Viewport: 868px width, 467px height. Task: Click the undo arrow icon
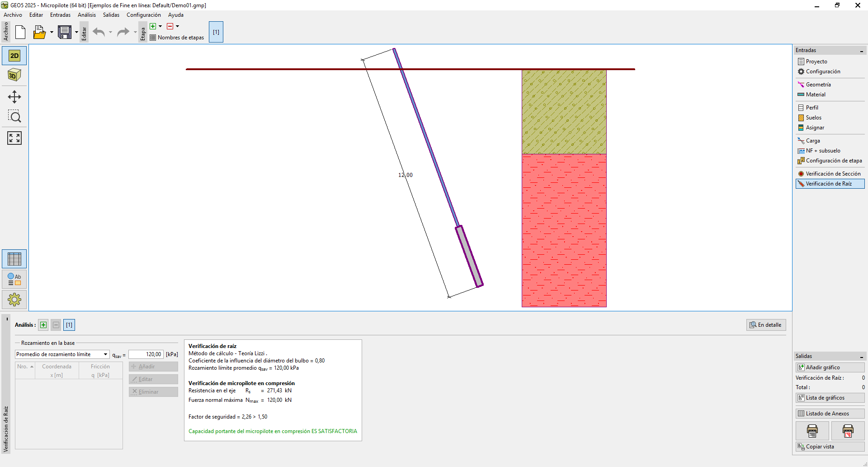coord(99,32)
